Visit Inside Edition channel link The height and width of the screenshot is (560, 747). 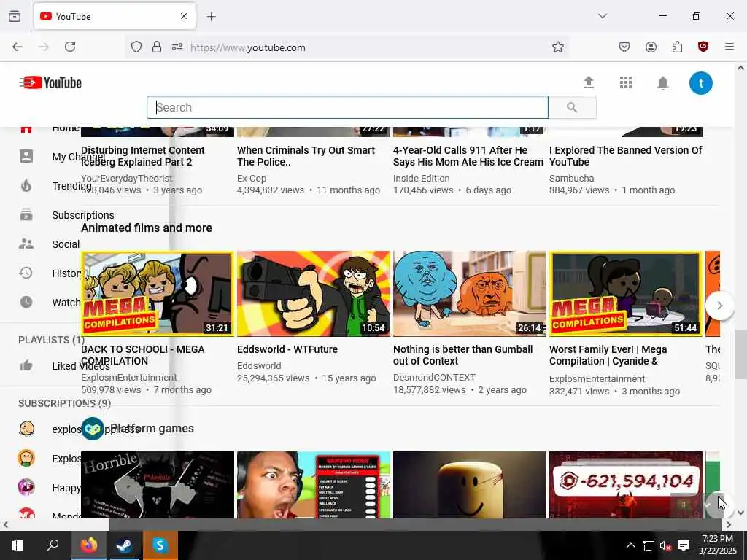[421, 178]
